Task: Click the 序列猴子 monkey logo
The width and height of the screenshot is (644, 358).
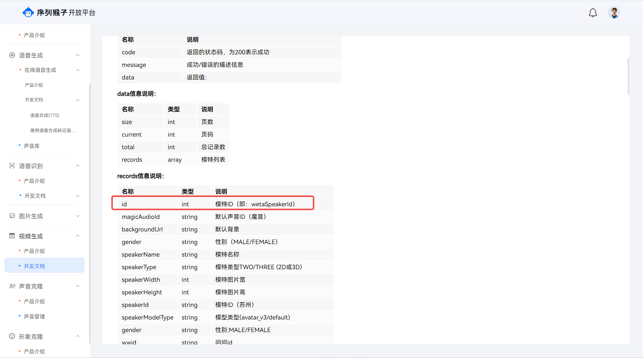Action: (28, 12)
